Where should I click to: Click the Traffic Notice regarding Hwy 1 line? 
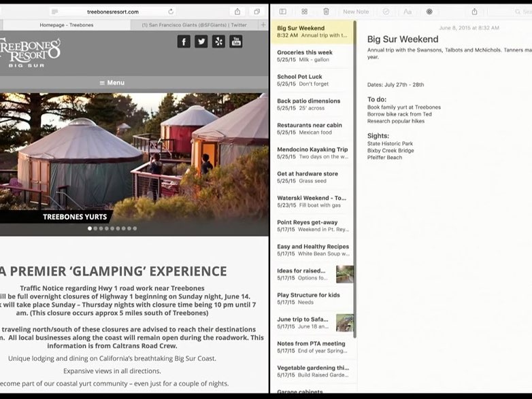[x=112, y=288]
